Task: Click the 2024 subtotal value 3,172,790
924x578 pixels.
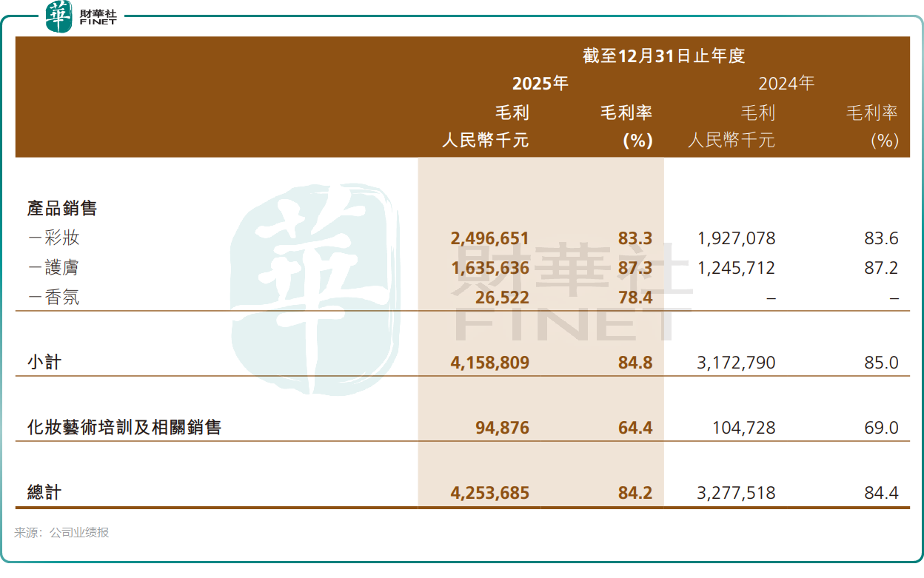Action: click(x=736, y=363)
